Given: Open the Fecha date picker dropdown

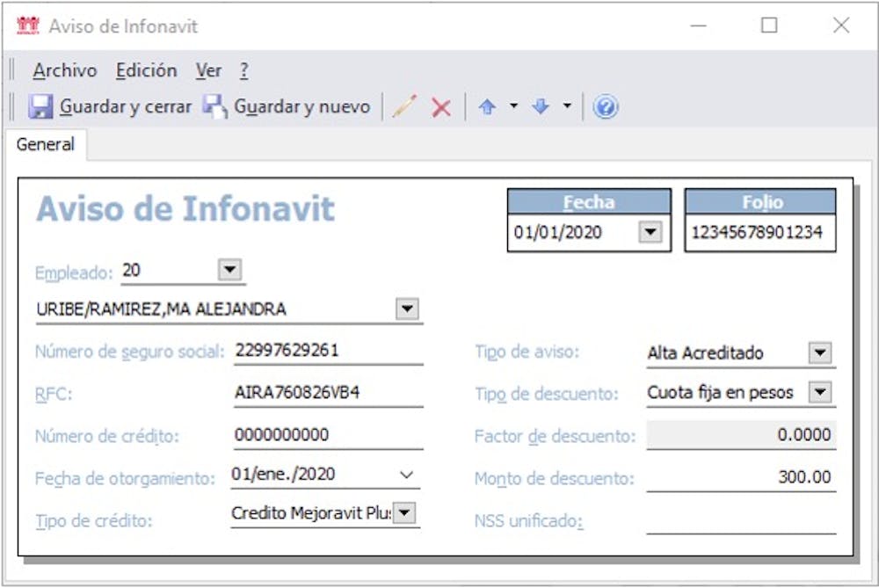Looking at the screenshot, I should tap(650, 231).
